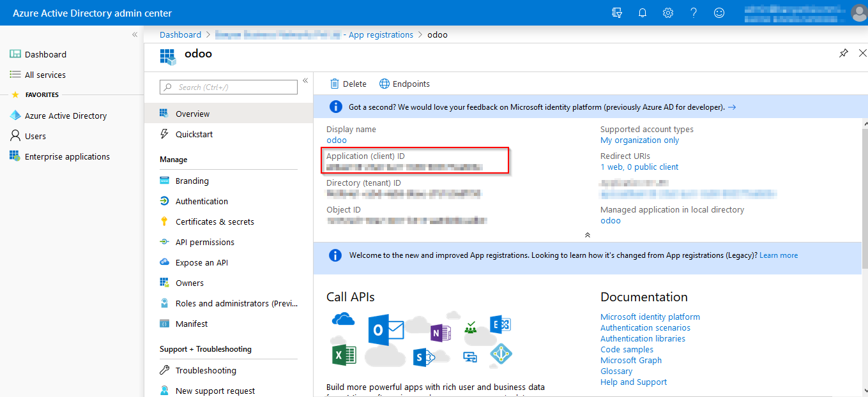
Task: Click the Delete trash icon
Action: click(x=335, y=84)
